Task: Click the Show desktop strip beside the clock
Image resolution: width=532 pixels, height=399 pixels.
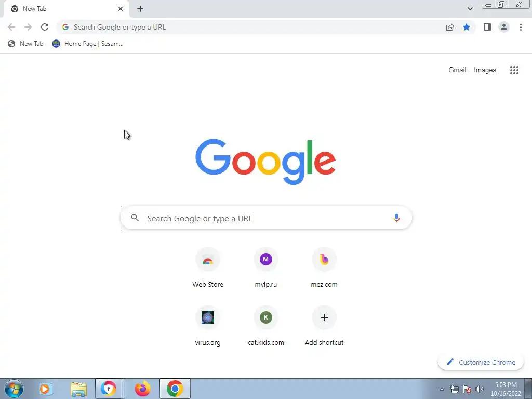Action: coord(528,389)
